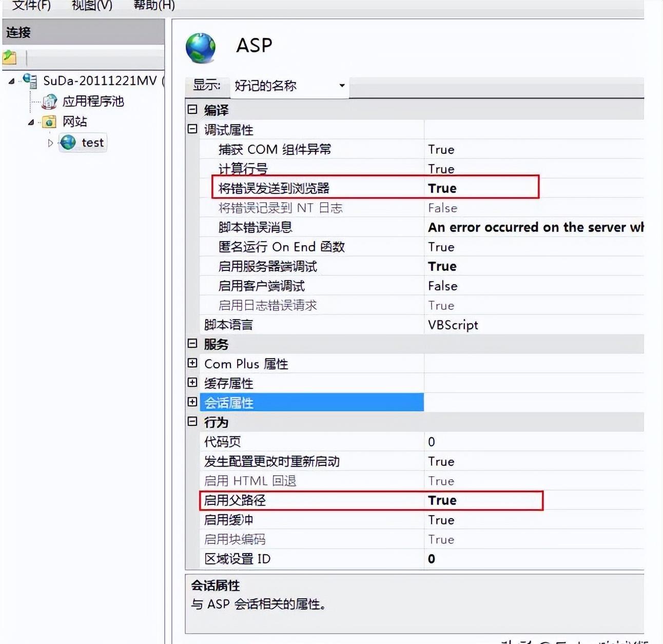The image size is (663, 644).
Task: Click the VBScript value
Action: 453,325
